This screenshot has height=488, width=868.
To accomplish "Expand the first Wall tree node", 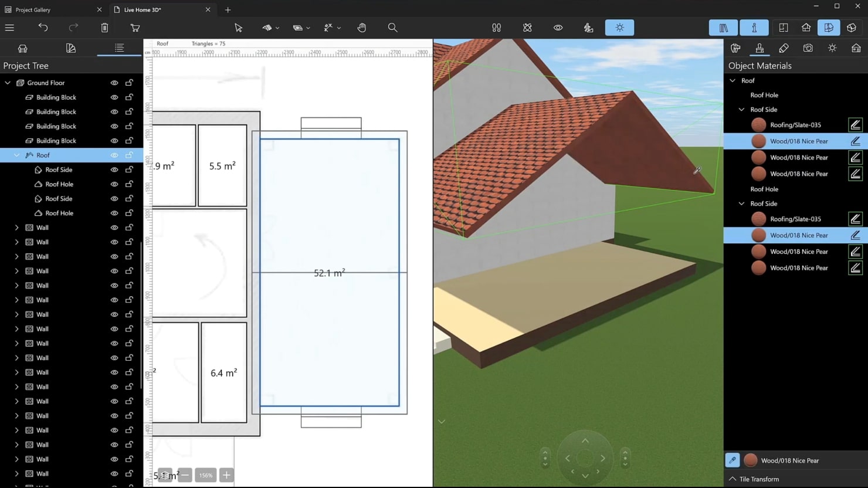I will tap(16, 228).
